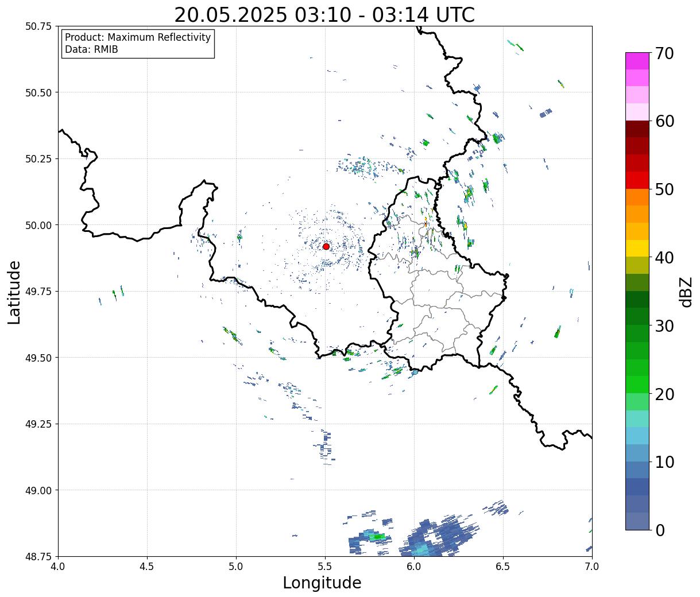Click the 10 tick on the colorbar
This screenshot has height=597, width=700.
(x=664, y=462)
